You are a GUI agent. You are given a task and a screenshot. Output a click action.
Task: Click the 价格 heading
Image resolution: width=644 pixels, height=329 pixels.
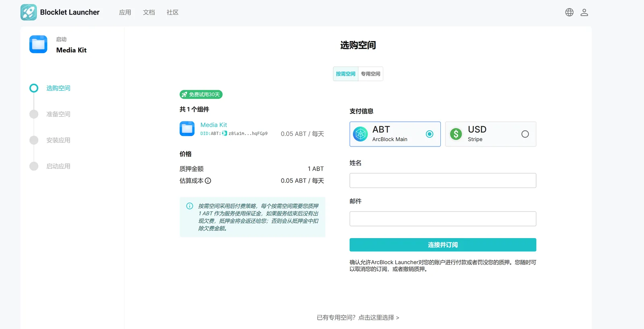186,154
